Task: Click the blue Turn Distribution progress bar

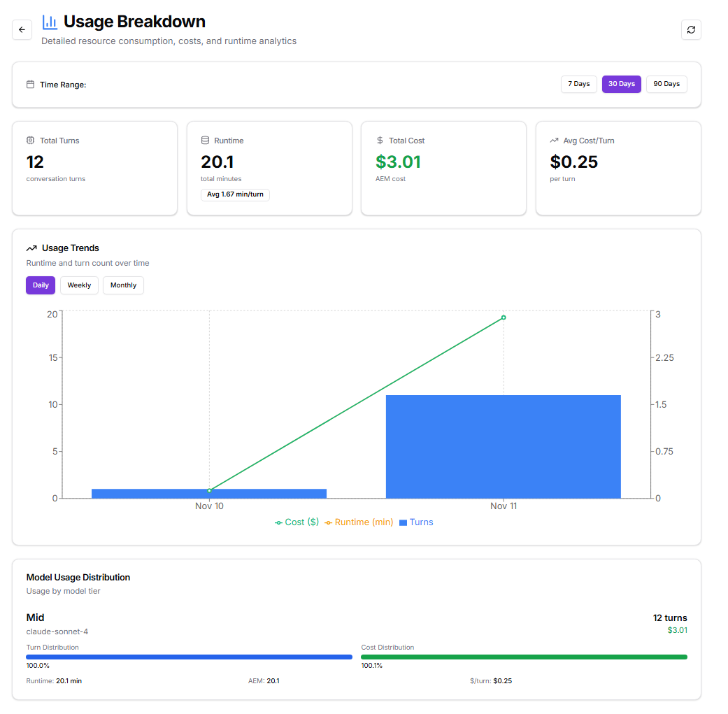Action: pyautogui.click(x=189, y=657)
